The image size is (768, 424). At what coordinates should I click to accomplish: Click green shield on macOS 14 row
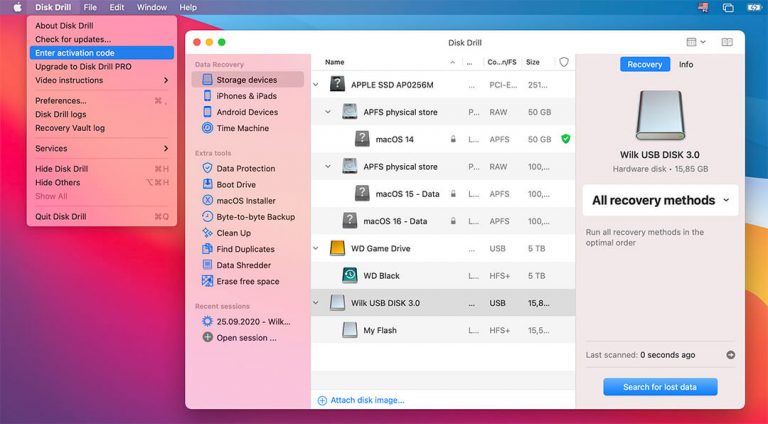click(x=566, y=139)
